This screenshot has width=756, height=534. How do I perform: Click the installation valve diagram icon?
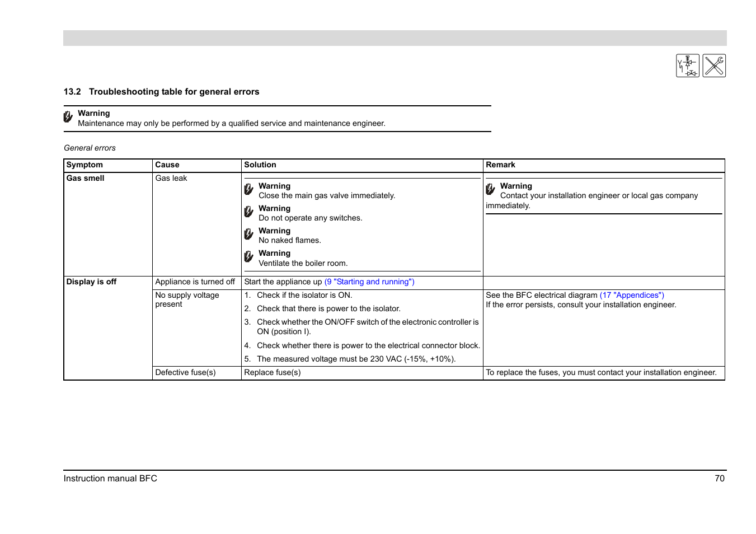687,65
